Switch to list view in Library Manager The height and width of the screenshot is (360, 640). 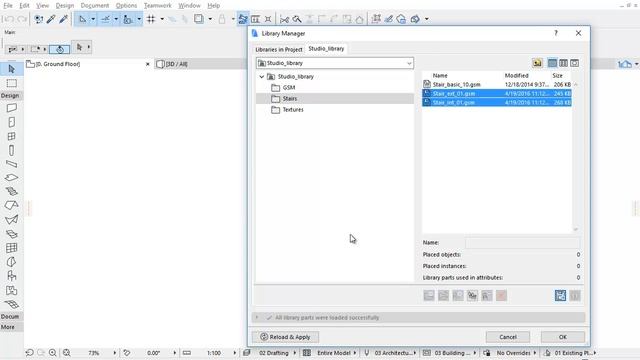552,63
